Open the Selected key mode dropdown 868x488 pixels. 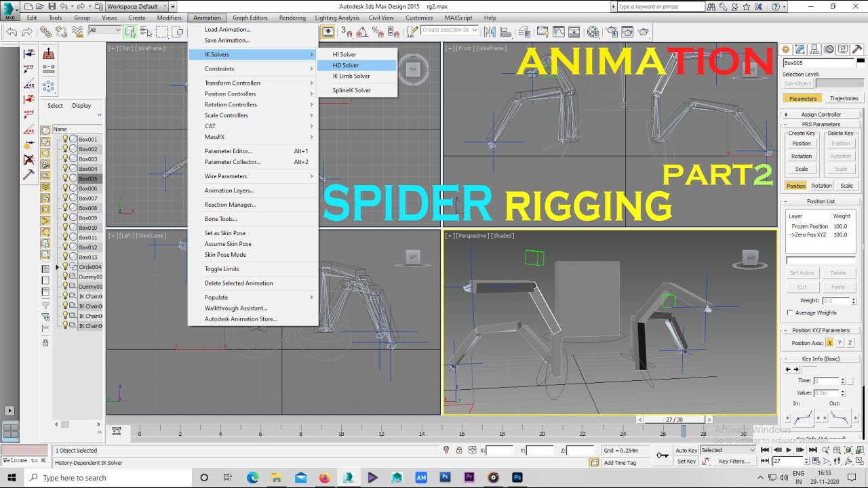click(728, 450)
